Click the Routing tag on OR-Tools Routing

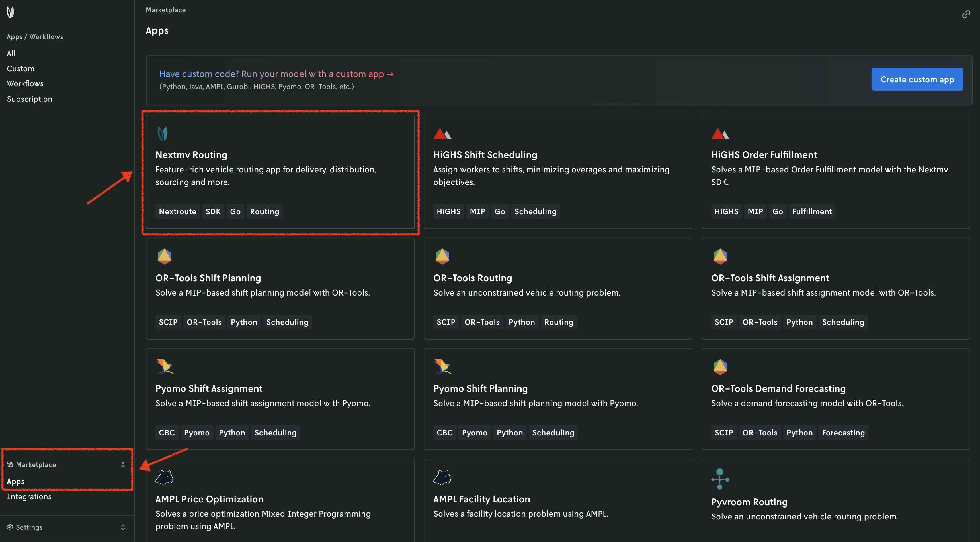[x=559, y=322]
